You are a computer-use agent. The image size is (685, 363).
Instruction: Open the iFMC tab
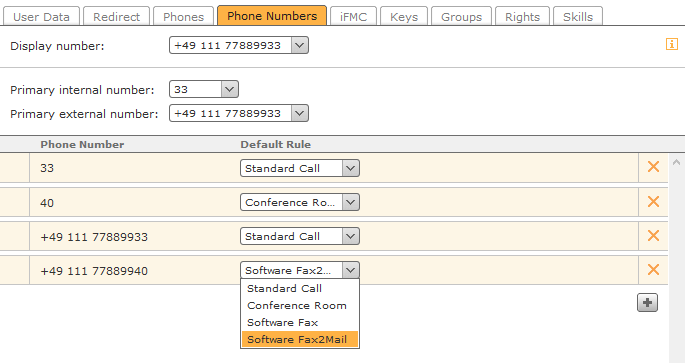pyautogui.click(x=353, y=17)
